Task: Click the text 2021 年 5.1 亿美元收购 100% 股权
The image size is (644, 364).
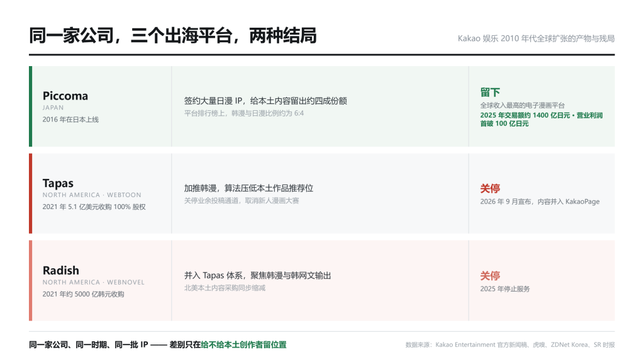Action: (94, 207)
